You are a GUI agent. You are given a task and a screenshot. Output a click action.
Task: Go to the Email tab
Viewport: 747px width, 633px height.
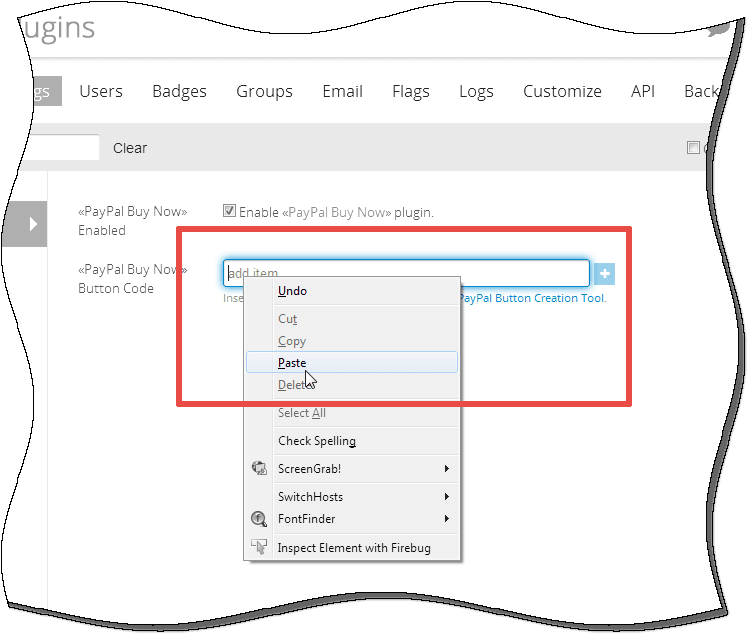pyautogui.click(x=343, y=91)
